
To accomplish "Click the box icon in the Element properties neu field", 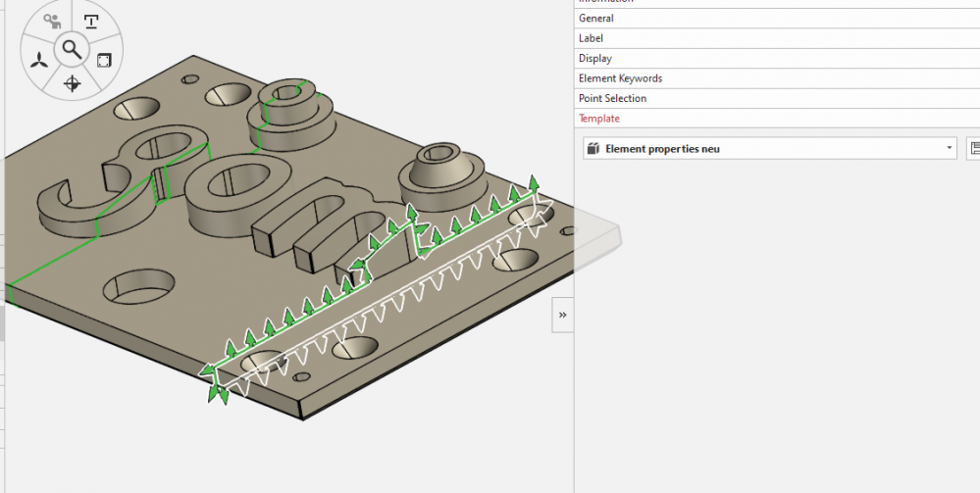I will pyautogui.click(x=593, y=149).
